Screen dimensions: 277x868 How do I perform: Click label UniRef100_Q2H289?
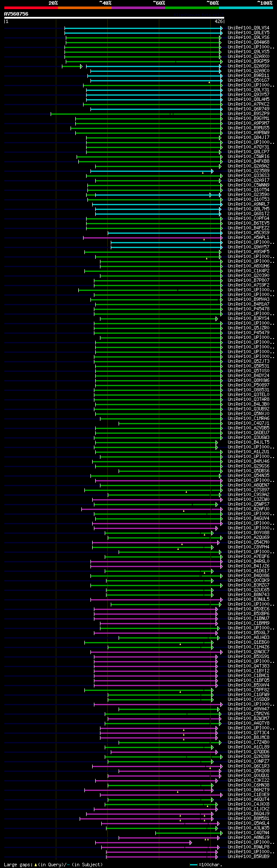click(x=248, y=757)
